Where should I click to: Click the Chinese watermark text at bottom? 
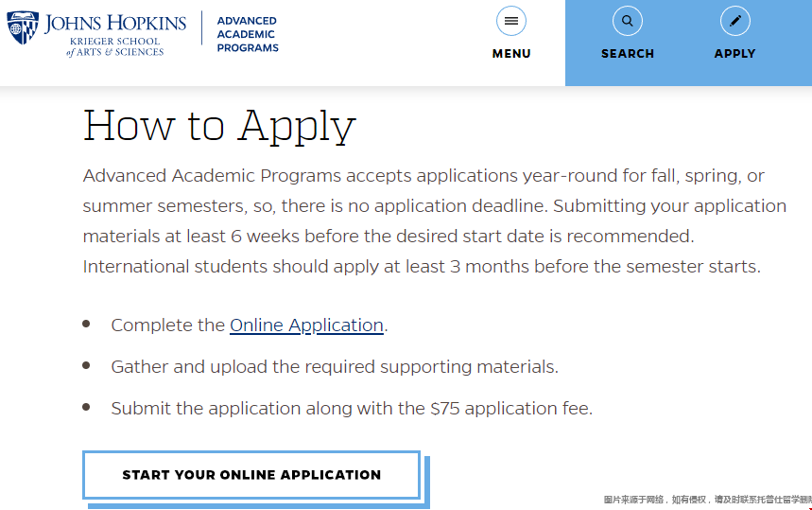[707, 500]
